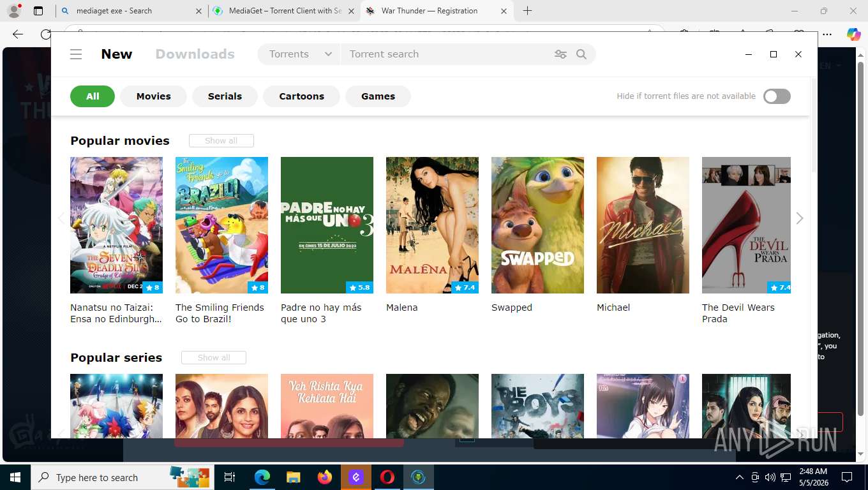This screenshot has height=490, width=868.
Task: Open the Copilot icon in Edge
Action: pos(853,34)
